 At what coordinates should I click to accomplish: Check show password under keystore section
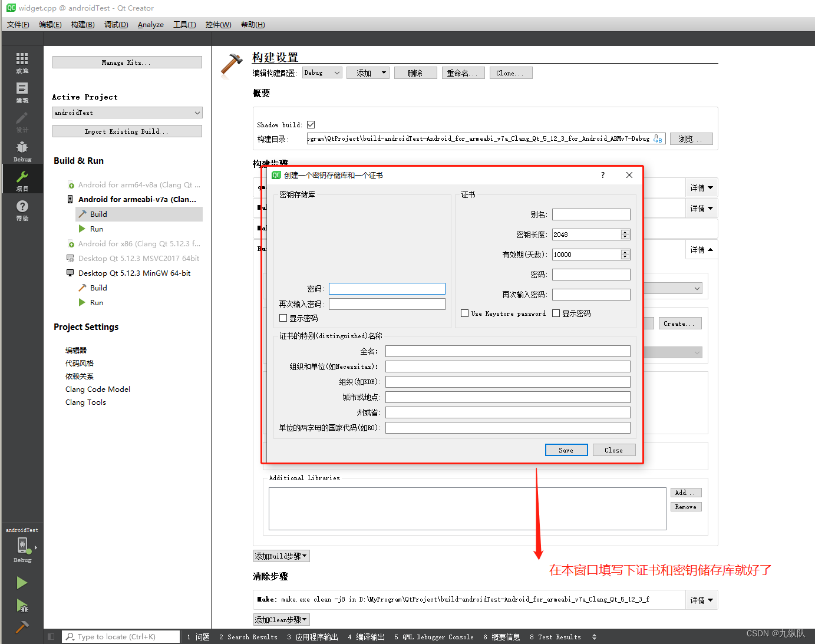pyautogui.click(x=283, y=318)
